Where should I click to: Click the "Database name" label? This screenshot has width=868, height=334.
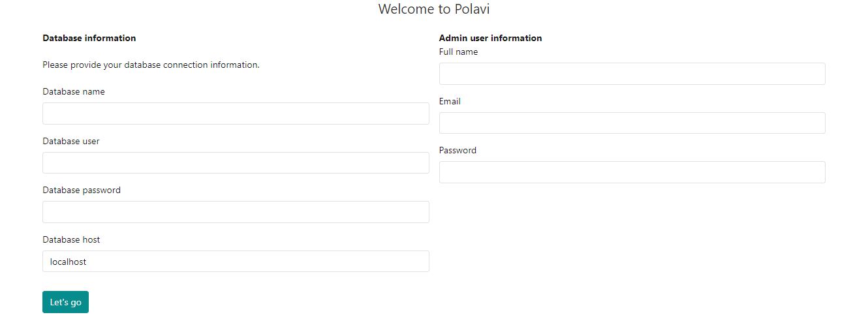click(x=74, y=92)
